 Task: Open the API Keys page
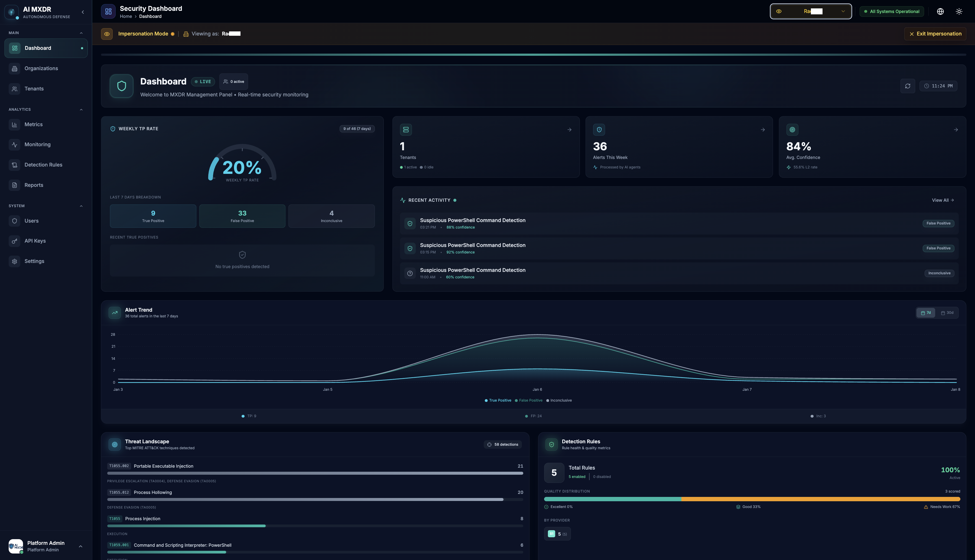click(46, 241)
